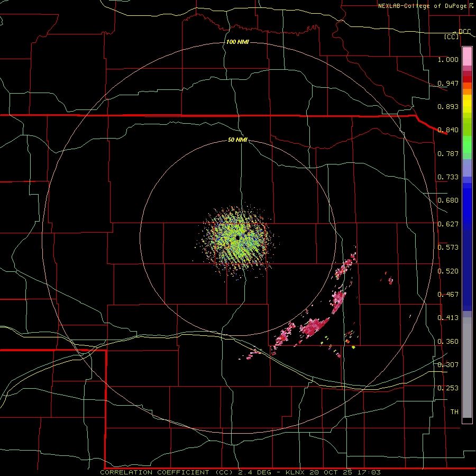Click the 50 NMI range ring label

(x=237, y=140)
